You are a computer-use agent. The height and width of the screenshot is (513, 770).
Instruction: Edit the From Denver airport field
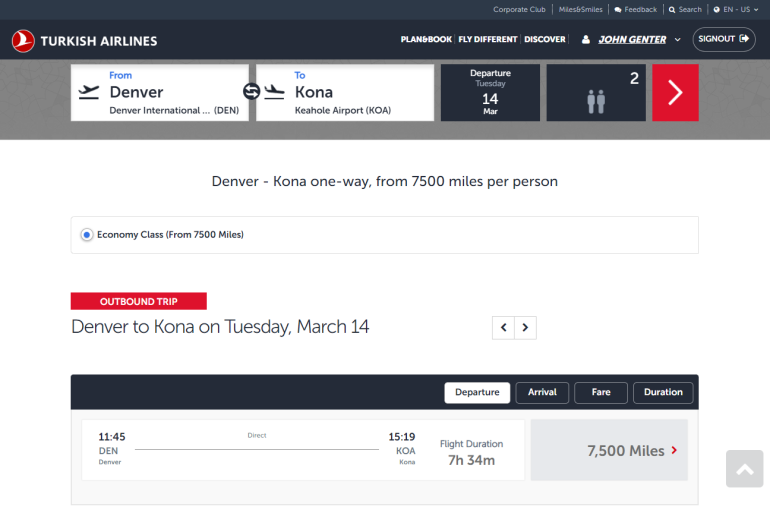pyautogui.click(x=159, y=93)
